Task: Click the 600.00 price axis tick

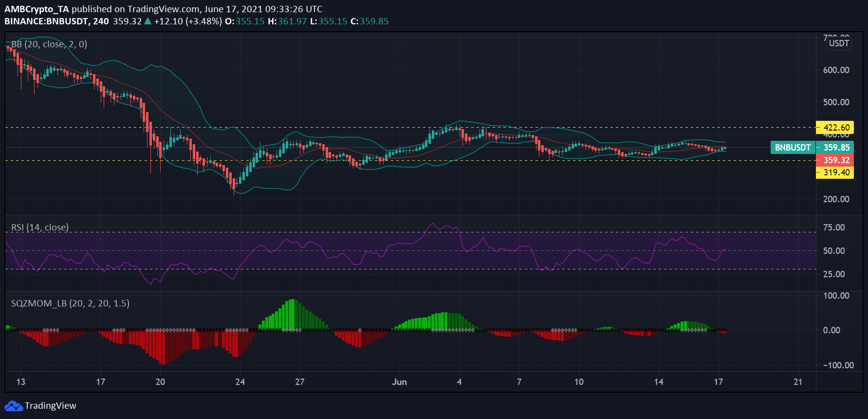Action: click(x=836, y=70)
